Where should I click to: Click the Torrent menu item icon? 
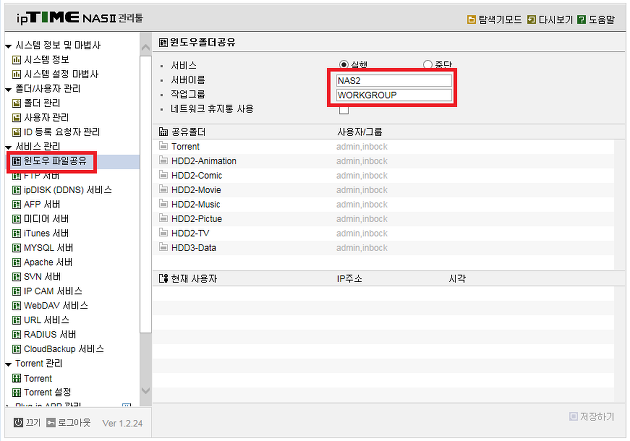(x=16, y=378)
